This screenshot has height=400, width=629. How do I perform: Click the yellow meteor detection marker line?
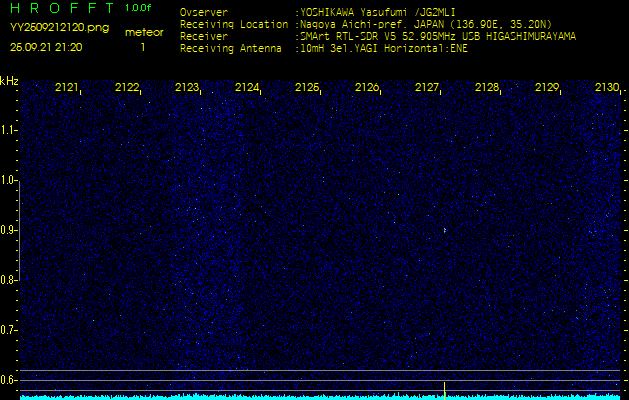point(444,389)
